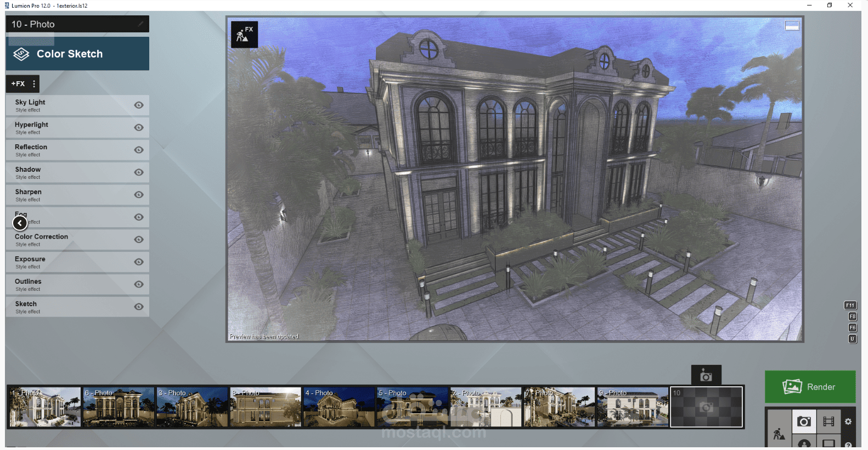Click the aspect ratio icon in preview corner
The width and height of the screenshot is (868, 450).
coord(792,26)
